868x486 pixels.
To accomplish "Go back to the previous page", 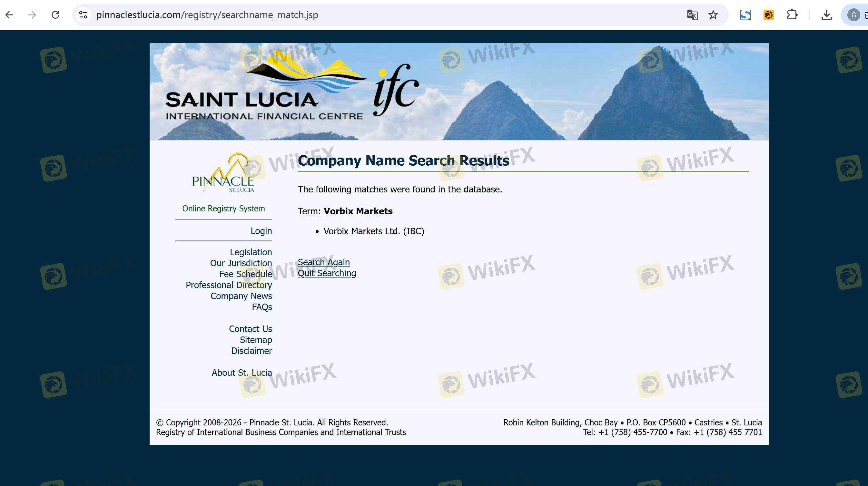I will [9, 15].
